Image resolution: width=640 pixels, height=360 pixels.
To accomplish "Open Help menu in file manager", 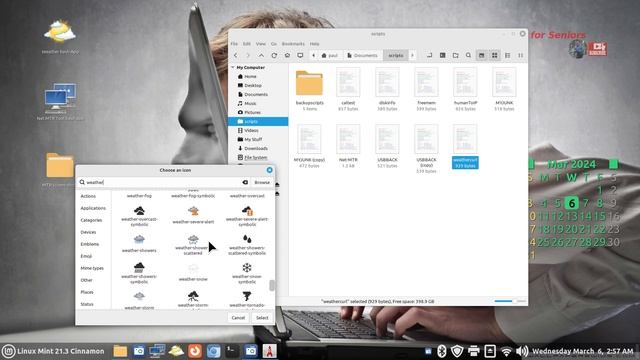I will [314, 44].
